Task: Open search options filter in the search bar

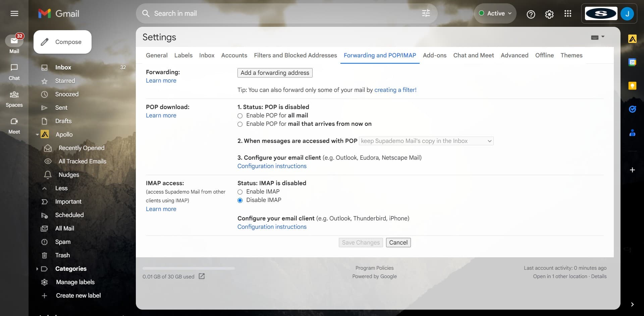Action: 426,13
